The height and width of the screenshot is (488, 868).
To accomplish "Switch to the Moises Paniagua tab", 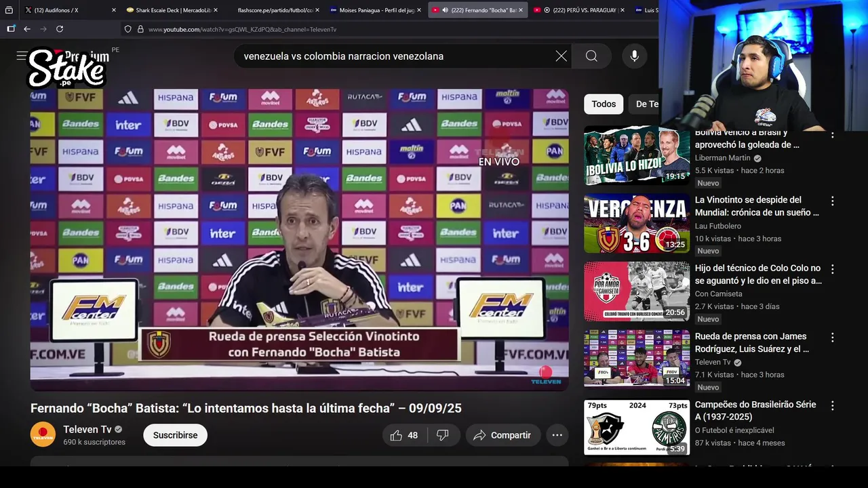I will coord(375,10).
